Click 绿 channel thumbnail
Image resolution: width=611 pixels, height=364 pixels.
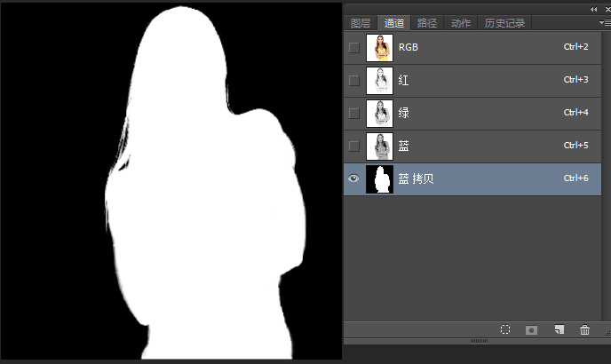coord(379,114)
